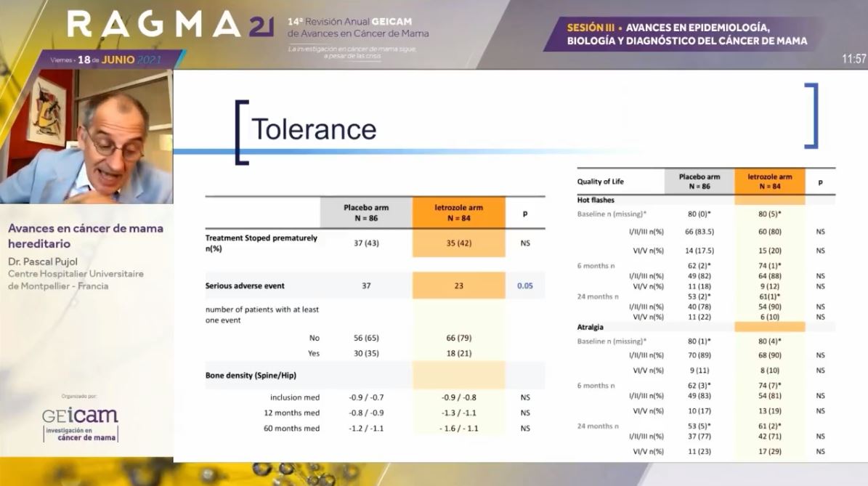This screenshot has width=868, height=486.
Task: Click the '14 (17.5)' value under Hot flashes
Action: [699, 251]
